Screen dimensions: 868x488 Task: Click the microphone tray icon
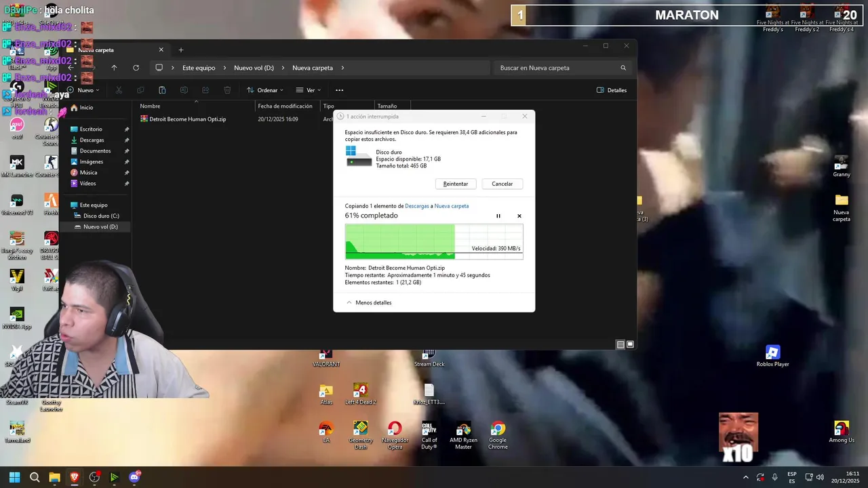click(774, 477)
